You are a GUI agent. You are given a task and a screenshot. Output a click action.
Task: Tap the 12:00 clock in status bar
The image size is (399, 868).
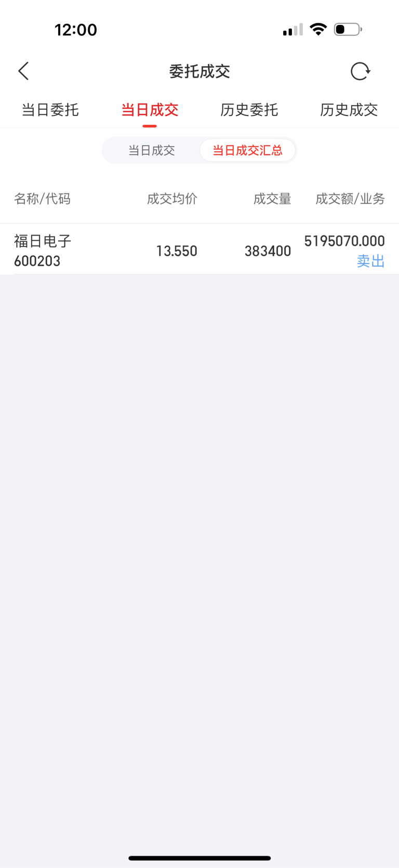coord(76,30)
